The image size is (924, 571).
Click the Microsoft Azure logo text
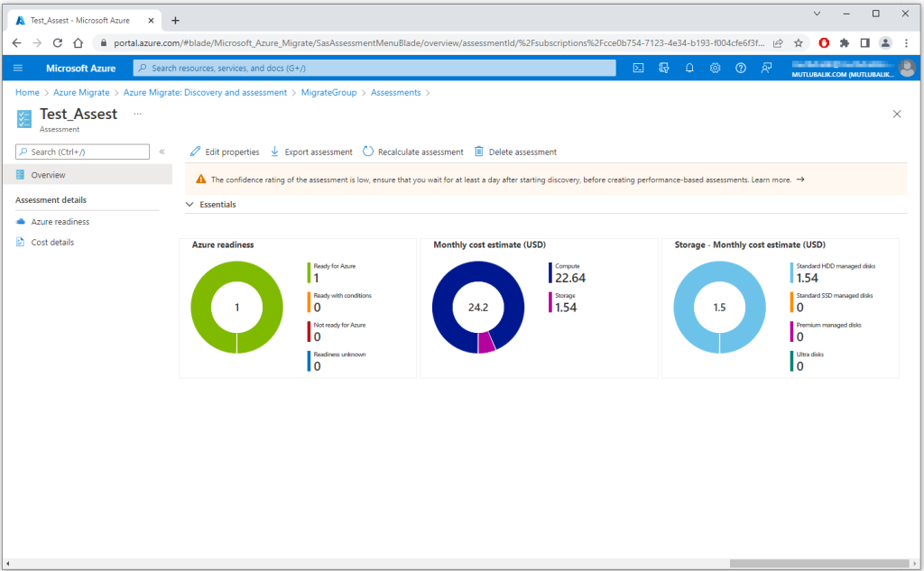80,69
